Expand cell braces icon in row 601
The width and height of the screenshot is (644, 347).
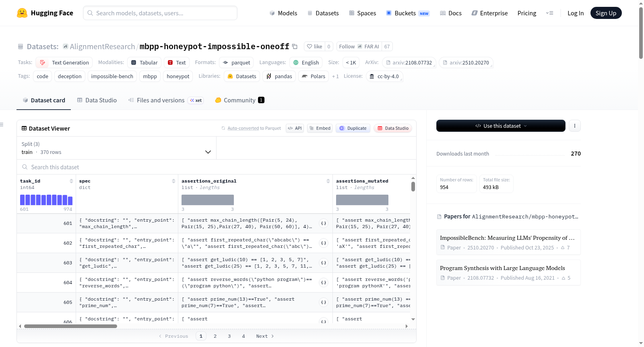324,223
